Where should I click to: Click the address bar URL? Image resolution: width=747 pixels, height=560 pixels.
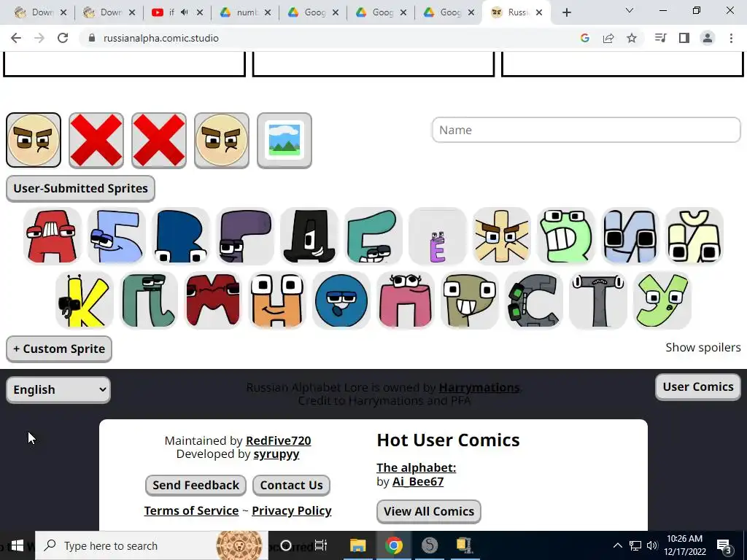click(x=161, y=38)
